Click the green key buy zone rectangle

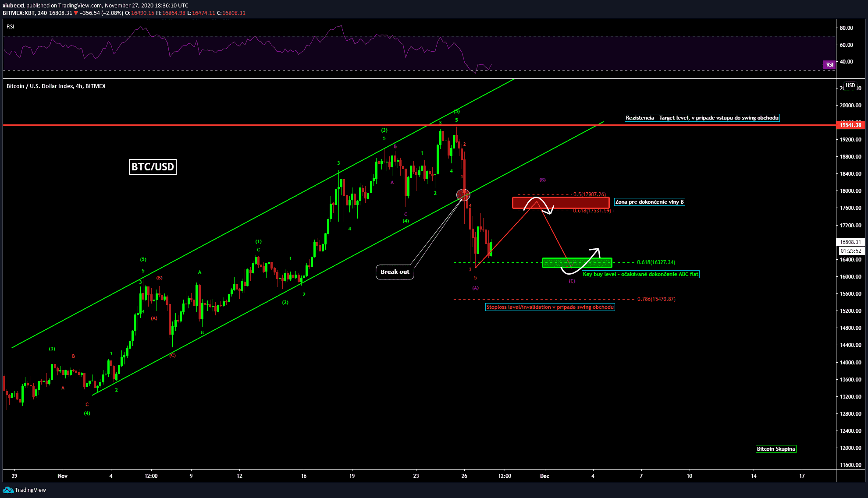coord(553,263)
